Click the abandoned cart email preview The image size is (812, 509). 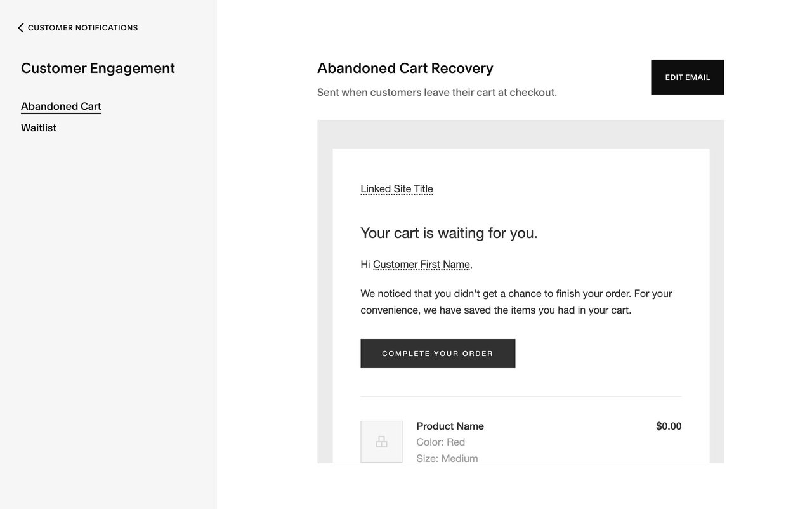pyautogui.click(x=521, y=292)
